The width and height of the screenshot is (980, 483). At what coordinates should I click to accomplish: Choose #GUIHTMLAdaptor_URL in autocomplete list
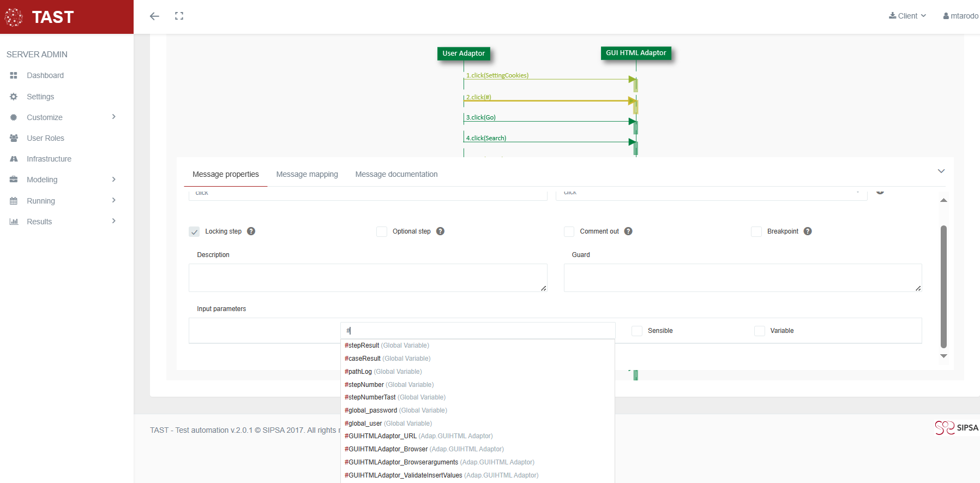[381, 436]
